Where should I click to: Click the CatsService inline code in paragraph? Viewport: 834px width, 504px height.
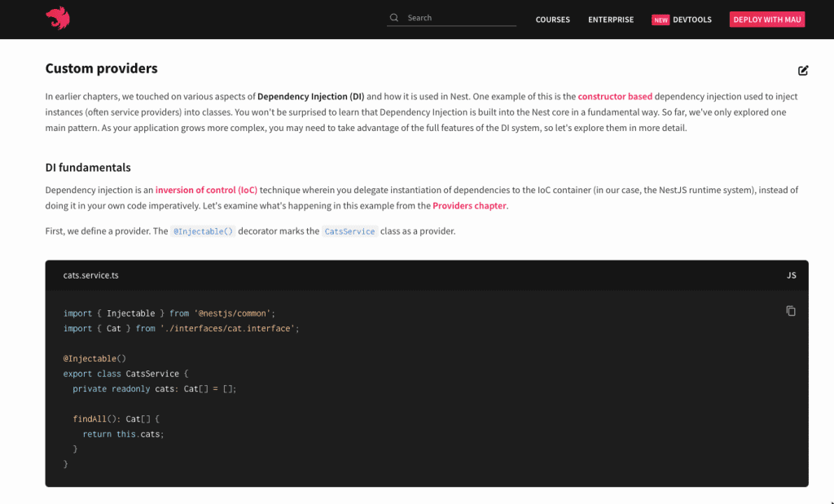[349, 231]
